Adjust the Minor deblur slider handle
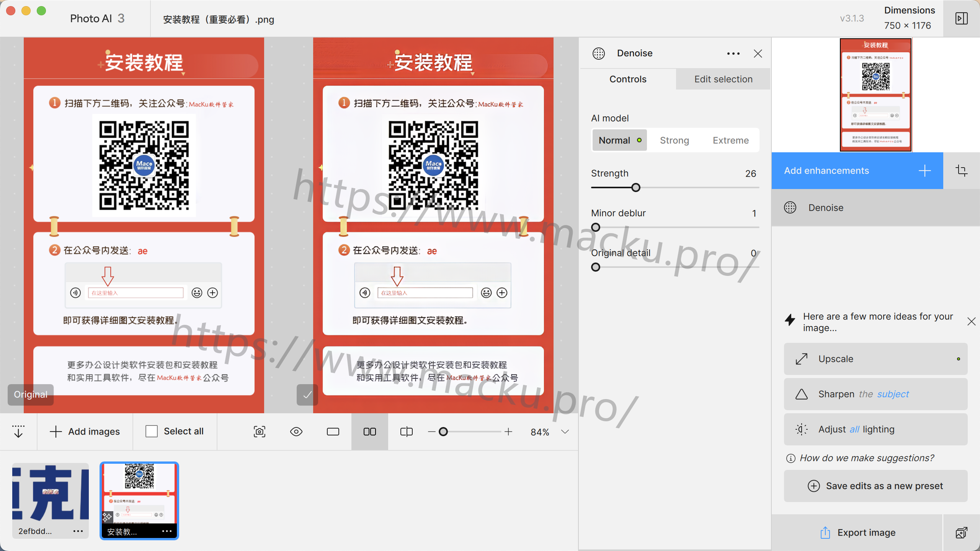The image size is (980, 551). (x=596, y=227)
